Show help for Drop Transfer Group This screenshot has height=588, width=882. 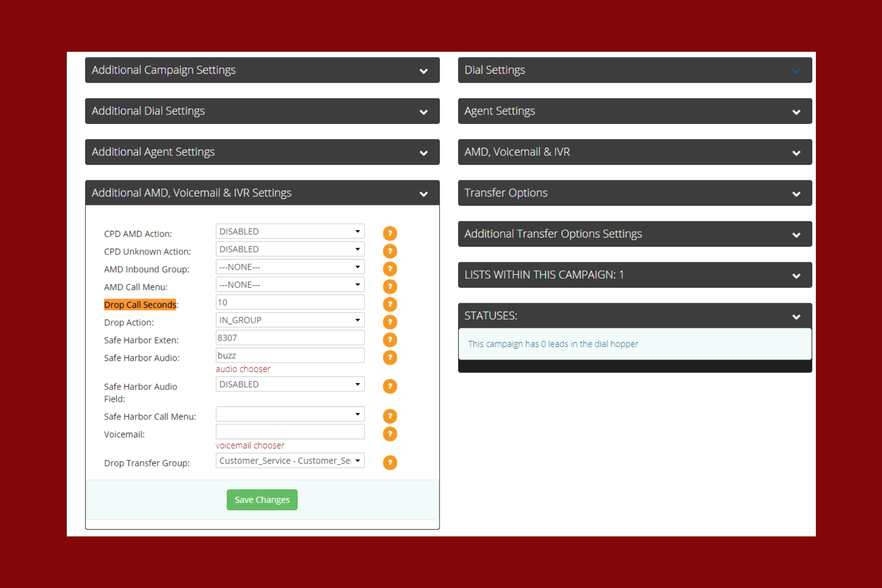389,463
